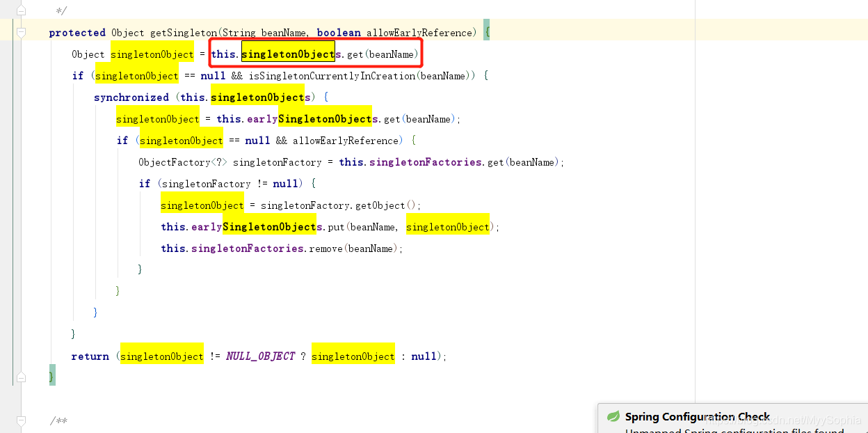Click the highlighted earlySingletonObjects token

tap(325, 118)
